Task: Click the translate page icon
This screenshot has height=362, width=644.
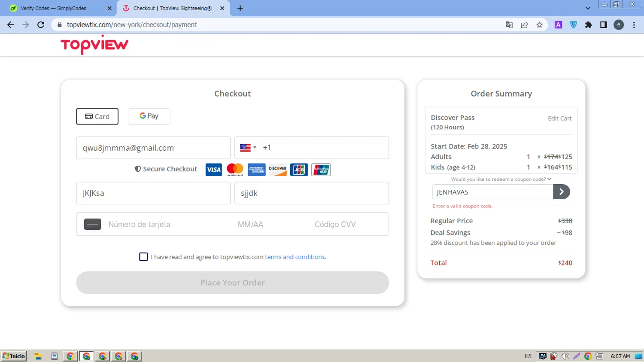Action: tap(509, 25)
